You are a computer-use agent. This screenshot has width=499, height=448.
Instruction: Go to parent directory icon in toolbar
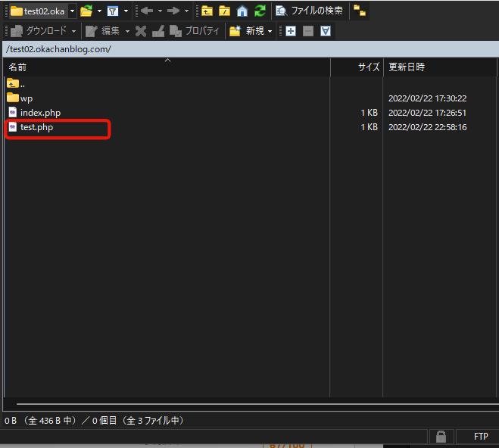(x=207, y=11)
